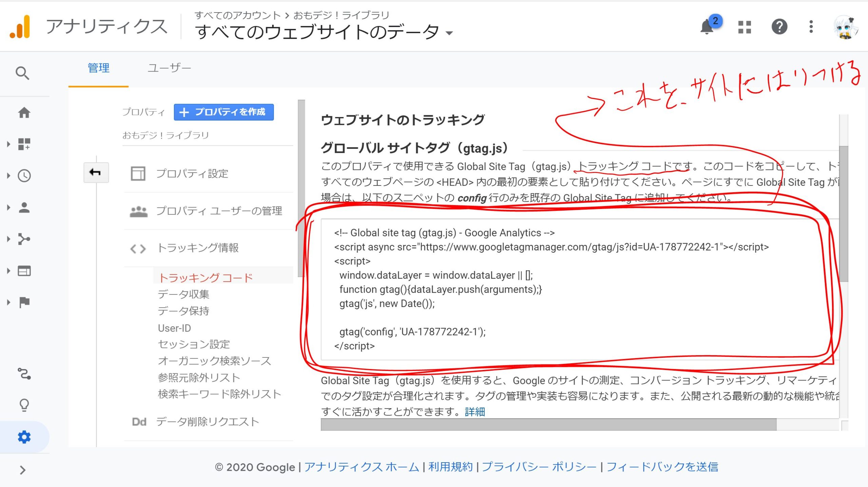
Task: Open オーガニック検索ソース submenu item
Action: pyautogui.click(x=214, y=361)
